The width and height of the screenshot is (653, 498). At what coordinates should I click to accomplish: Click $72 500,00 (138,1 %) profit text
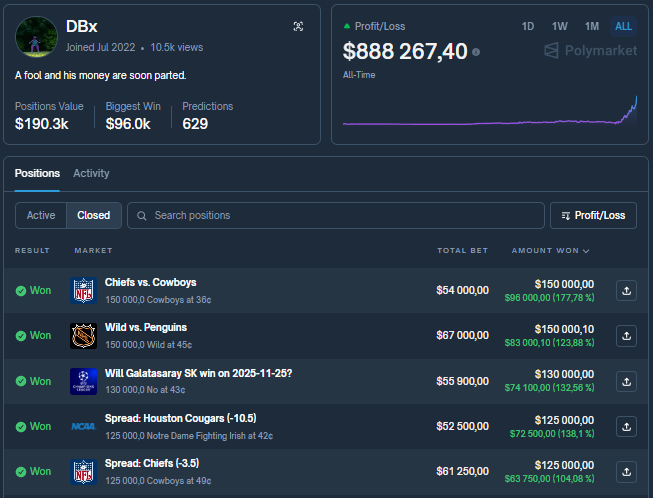pyautogui.click(x=552, y=434)
